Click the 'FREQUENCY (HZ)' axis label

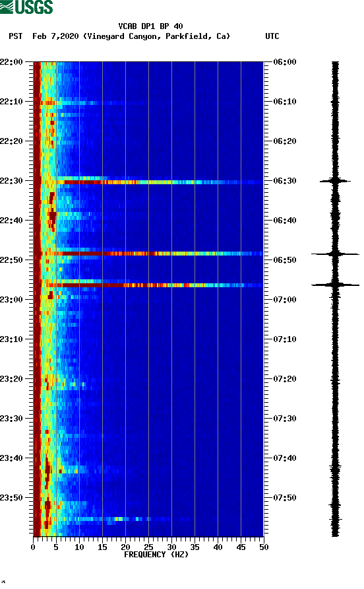click(156, 555)
